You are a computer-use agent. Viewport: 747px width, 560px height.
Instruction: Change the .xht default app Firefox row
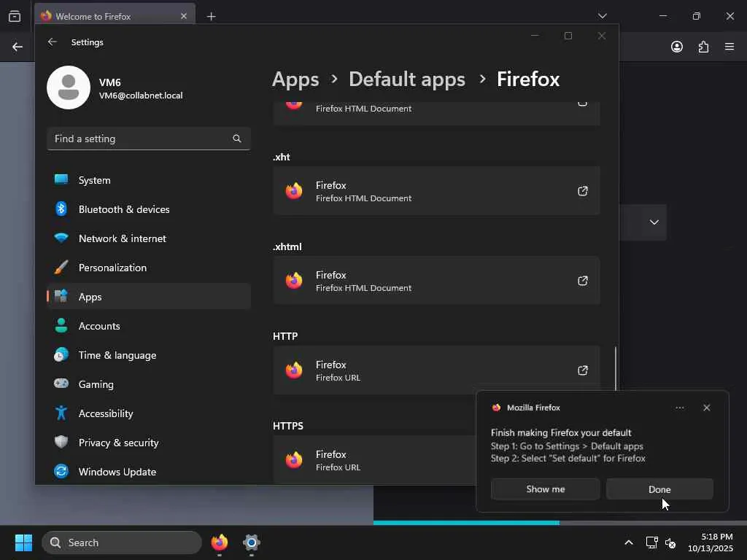tap(436, 191)
